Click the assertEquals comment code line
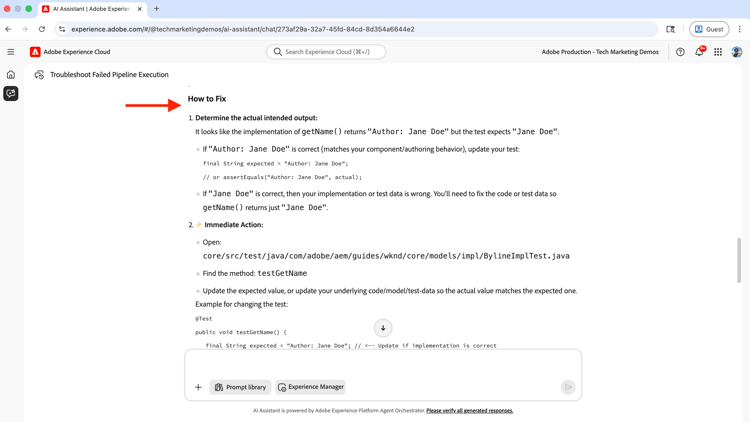This screenshot has width=750, height=422. tap(282, 177)
